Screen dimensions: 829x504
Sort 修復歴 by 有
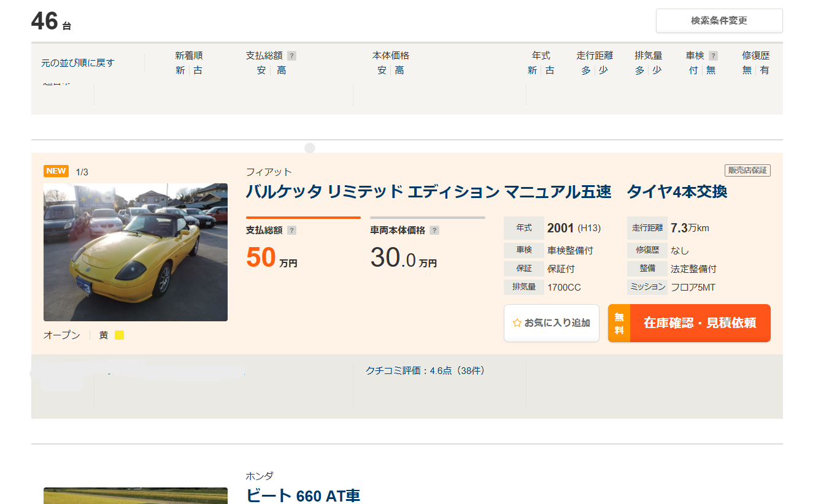[765, 70]
